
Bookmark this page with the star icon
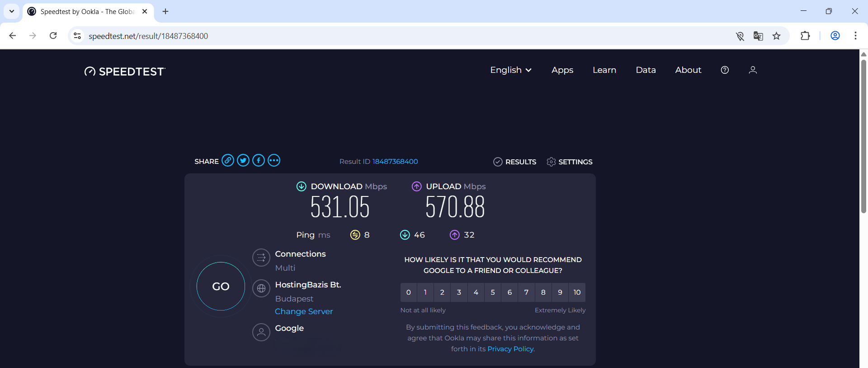point(776,36)
